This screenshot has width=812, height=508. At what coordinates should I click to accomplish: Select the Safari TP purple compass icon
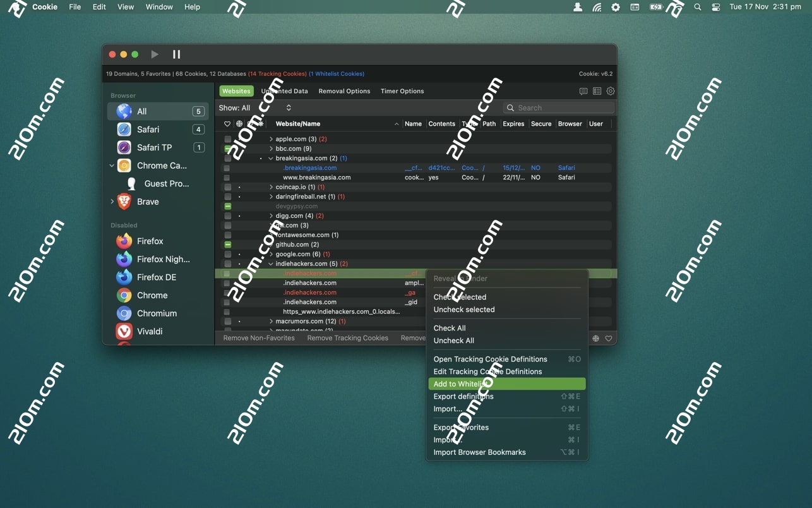point(124,147)
